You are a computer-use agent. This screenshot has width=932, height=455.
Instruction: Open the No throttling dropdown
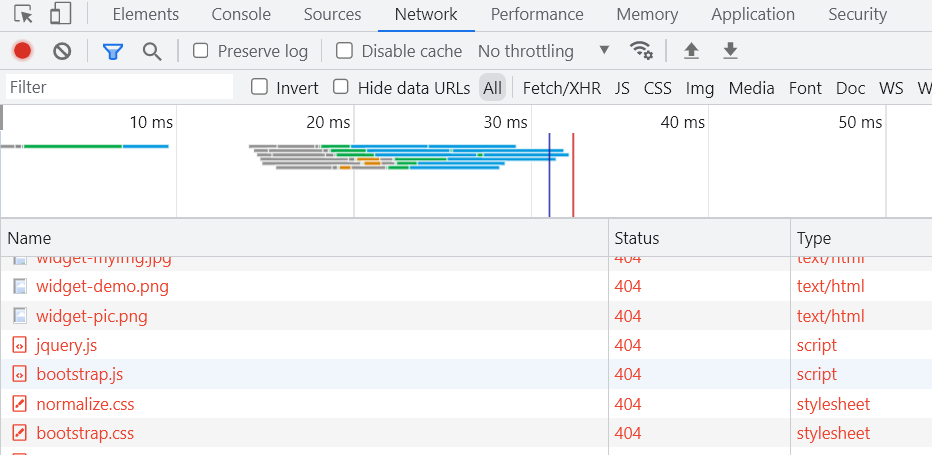543,51
